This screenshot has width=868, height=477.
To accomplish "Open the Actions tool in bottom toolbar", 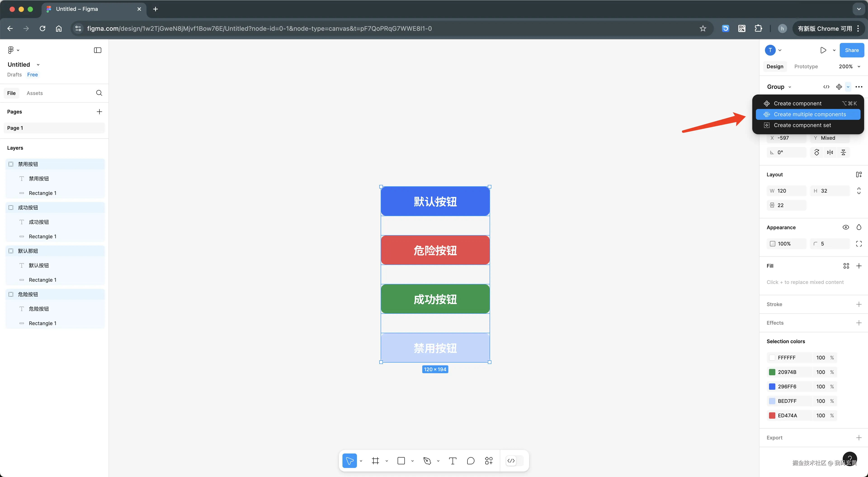I will [488, 460].
